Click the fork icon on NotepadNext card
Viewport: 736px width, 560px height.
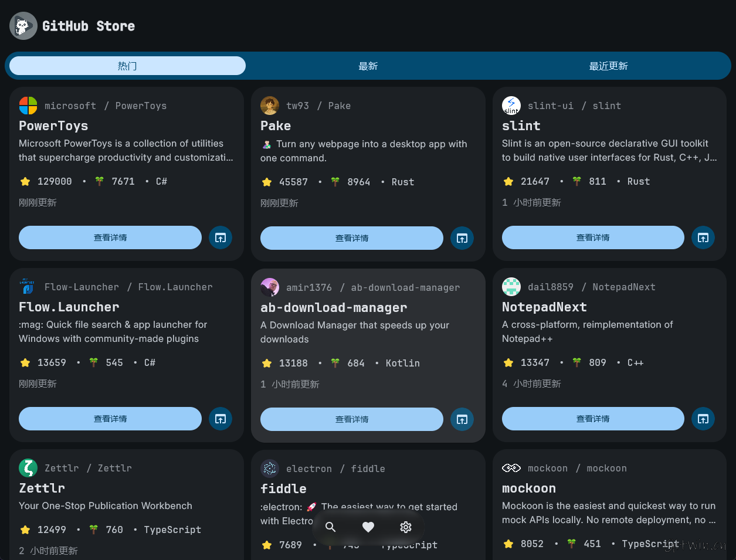(576, 362)
